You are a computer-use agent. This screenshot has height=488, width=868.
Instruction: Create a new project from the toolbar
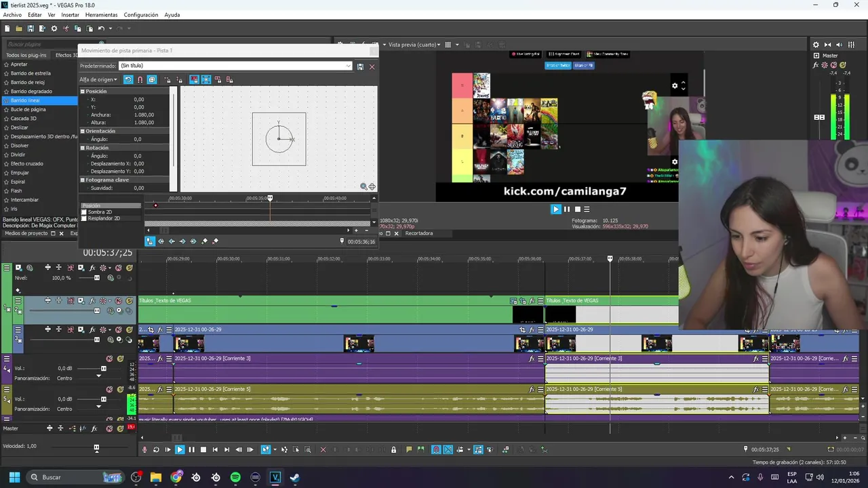click(x=7, y=28)
